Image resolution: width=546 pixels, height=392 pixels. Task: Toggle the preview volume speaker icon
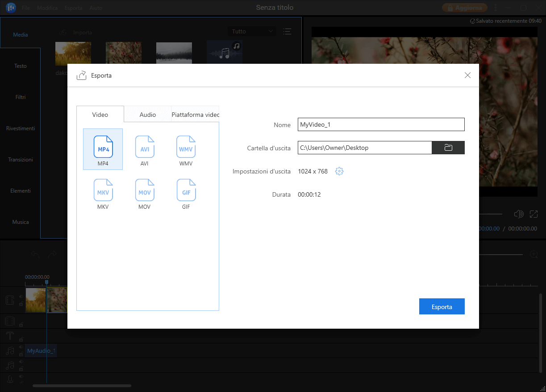(518, 214)
